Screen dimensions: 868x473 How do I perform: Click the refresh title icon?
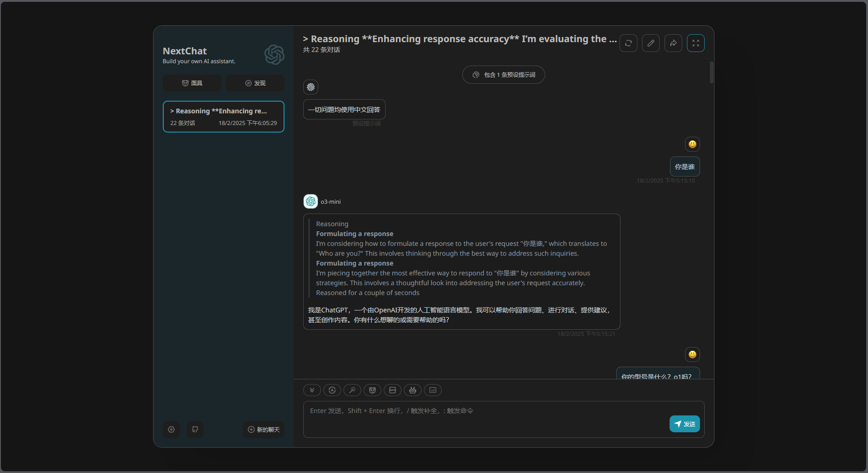(x=628, y=43)
